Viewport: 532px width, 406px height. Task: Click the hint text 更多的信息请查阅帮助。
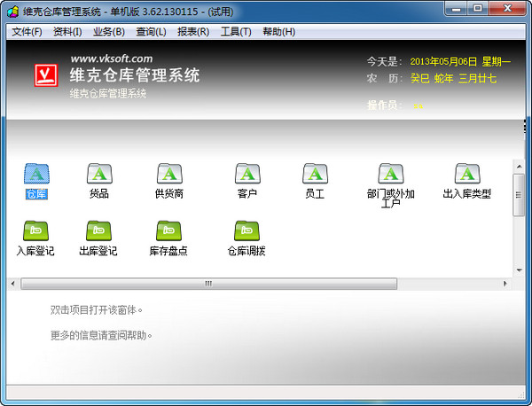point(101,335)
